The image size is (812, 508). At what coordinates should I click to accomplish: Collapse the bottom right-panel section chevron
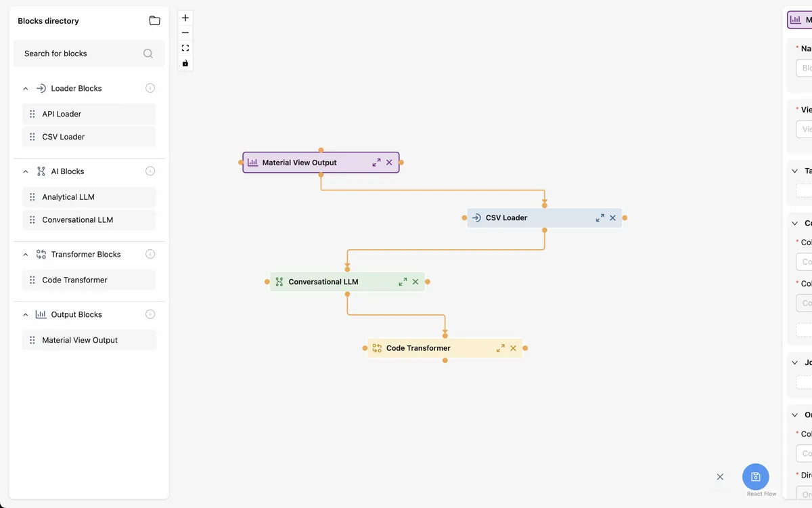tap(795, 415)
